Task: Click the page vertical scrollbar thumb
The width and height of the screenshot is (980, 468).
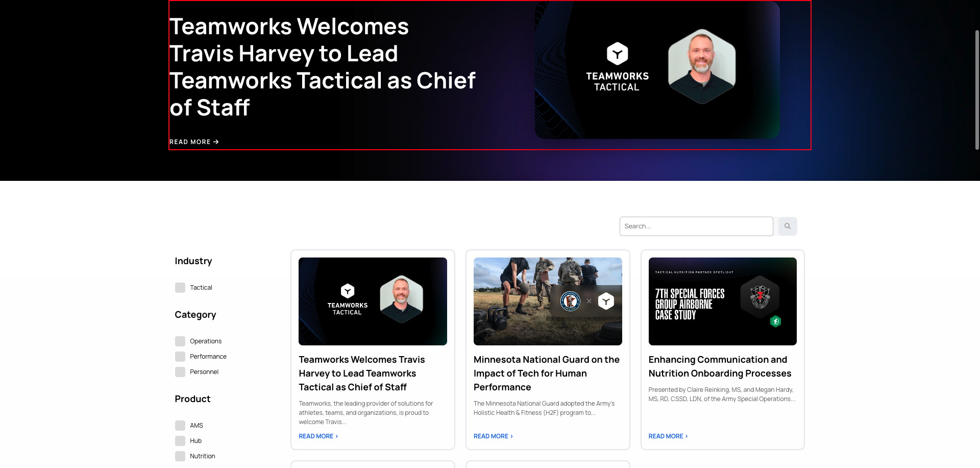Action: [977, 89]
